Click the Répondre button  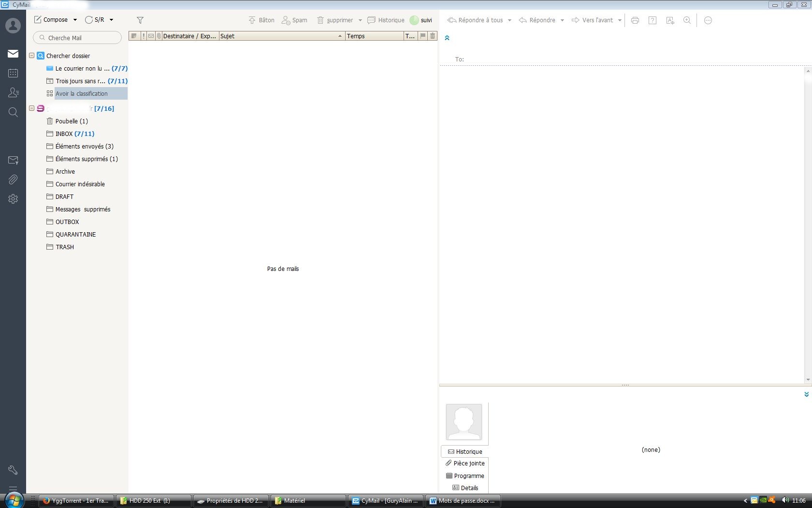[x=537, y=20]
